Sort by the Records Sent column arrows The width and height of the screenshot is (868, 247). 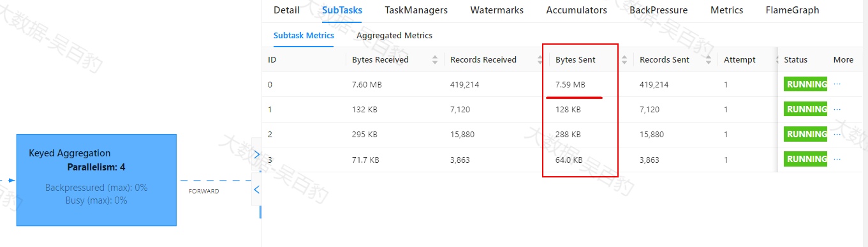(x=709, y=60)
